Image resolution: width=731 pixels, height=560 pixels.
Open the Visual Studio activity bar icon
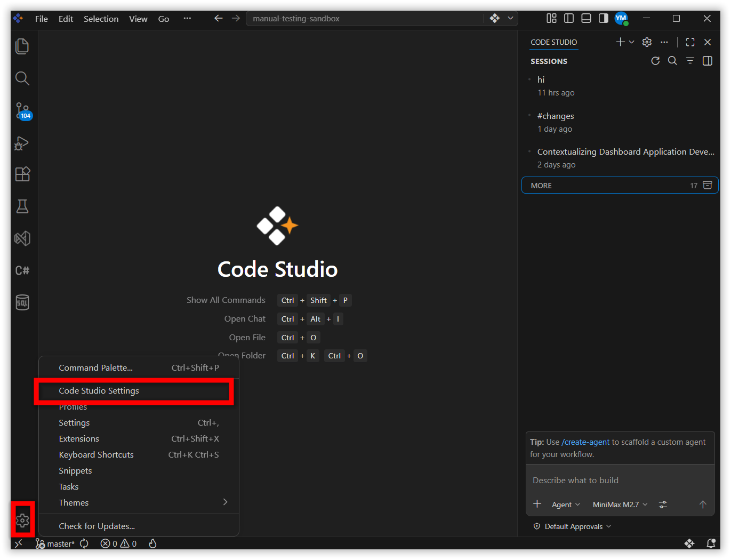tap(22, 238)
